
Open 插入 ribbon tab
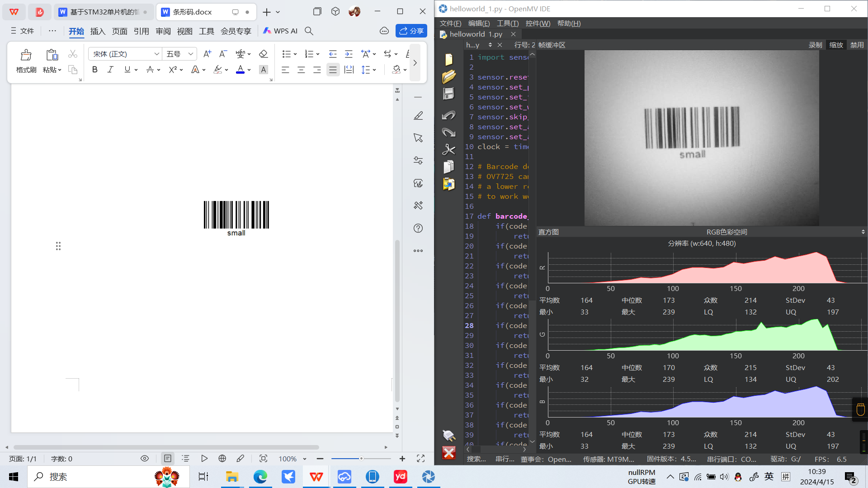(98, 31)
